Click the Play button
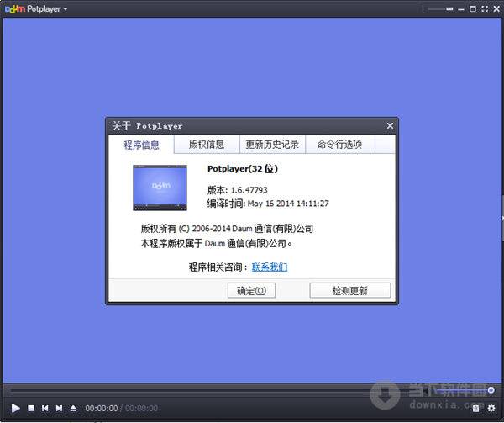The height and width of the screenshot is (423, 504). pos(15,408)
